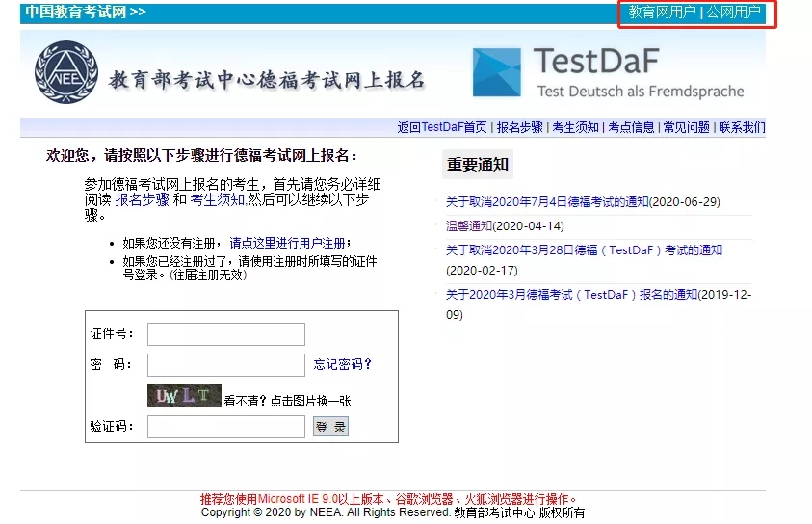Click the 忘记密码? link
The height and width of the screenshot is (524, 812).
pyautogui.click(x=342, y=364)
